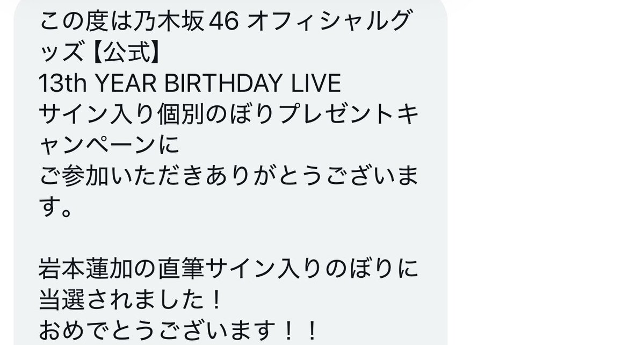Click the wrapped text ャンペーンに

coord(109,145)
